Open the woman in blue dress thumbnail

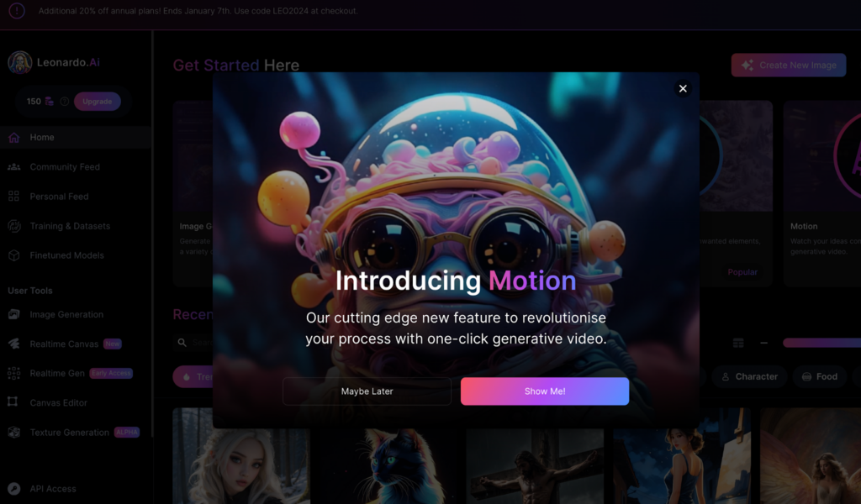[x=681, y=456]
